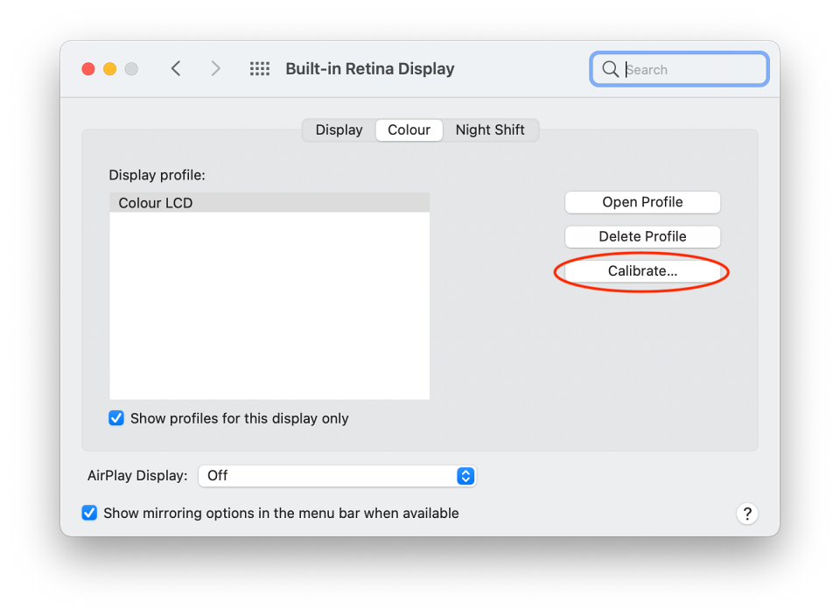The width and height of the screenshot is (840, 616).
Task: Click the Open Profile button
Action: point(642,202)
